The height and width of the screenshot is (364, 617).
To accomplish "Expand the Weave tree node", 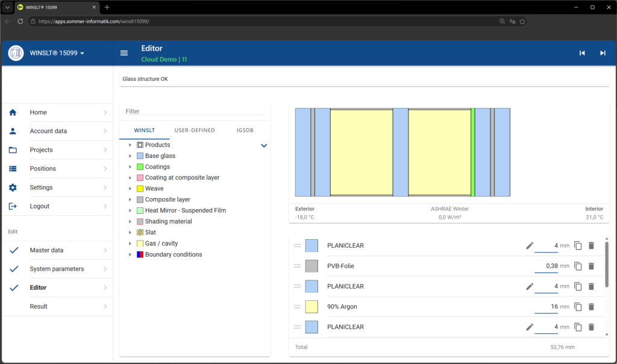I will pos(130,189).
